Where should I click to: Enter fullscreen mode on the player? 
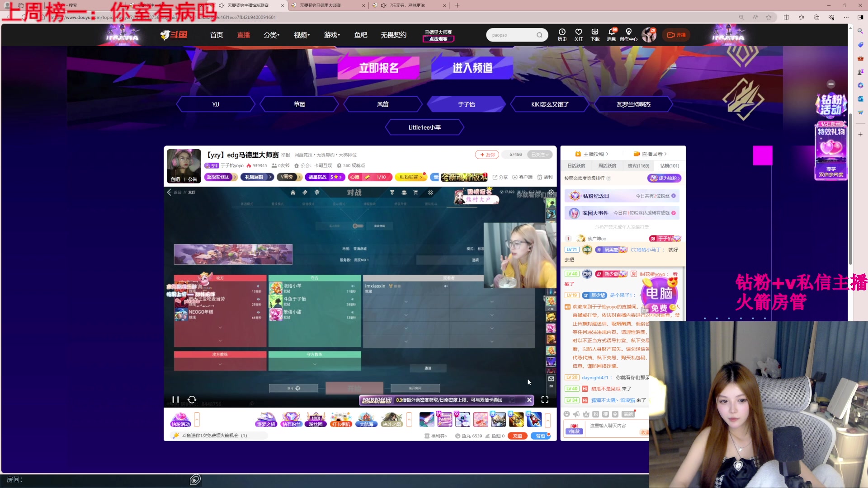tap(545, 399)
